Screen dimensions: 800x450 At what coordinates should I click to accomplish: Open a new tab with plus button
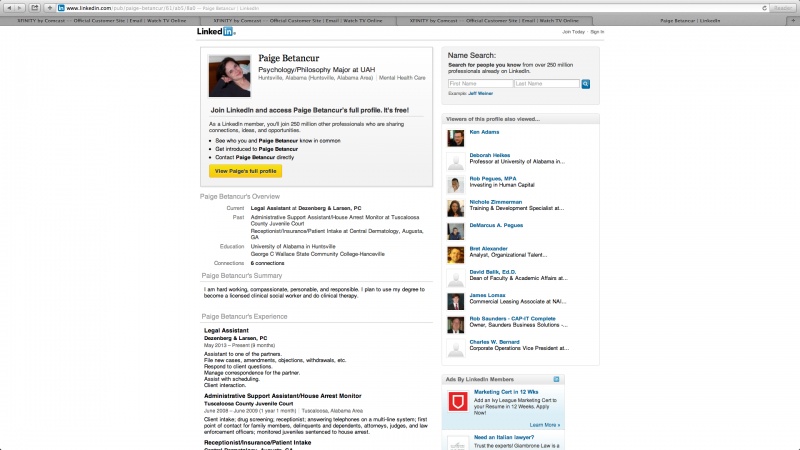click(793, 20)
